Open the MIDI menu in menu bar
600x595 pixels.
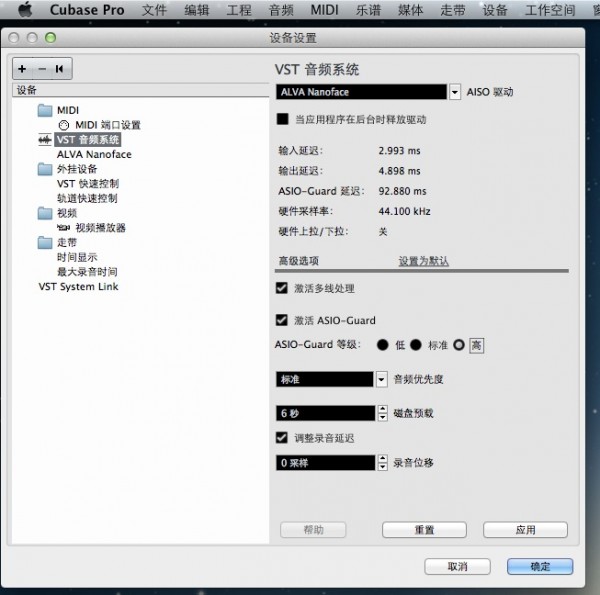click(x=324, y=10)
